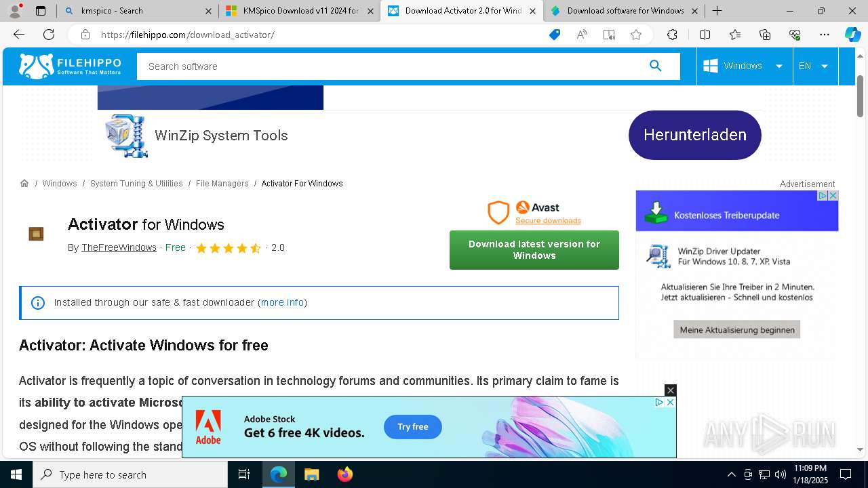View site information lock icon
Viewport: 868px width, 488px height.
point(85,35)
